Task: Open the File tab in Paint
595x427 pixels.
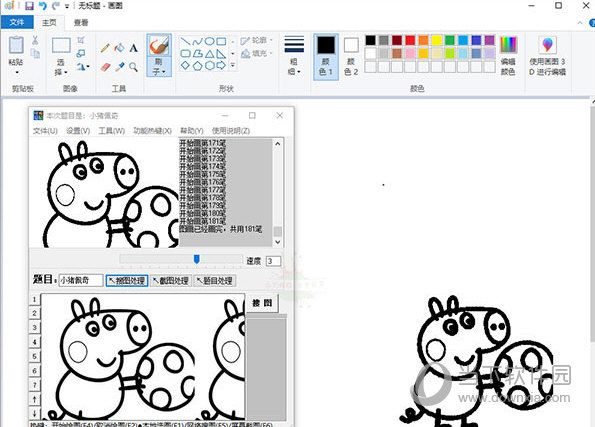Action: 17,22
